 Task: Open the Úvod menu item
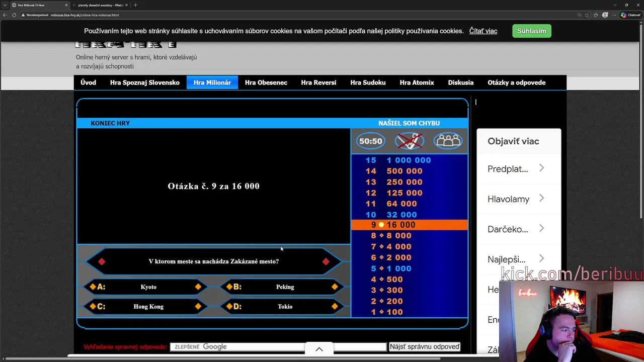point(88,82)
